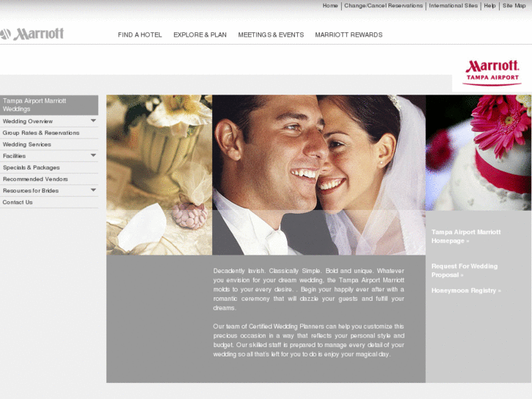Open Specials & Packages page
Image resolution: width=532 pixels, height=399 pixels.
point(31,168)
